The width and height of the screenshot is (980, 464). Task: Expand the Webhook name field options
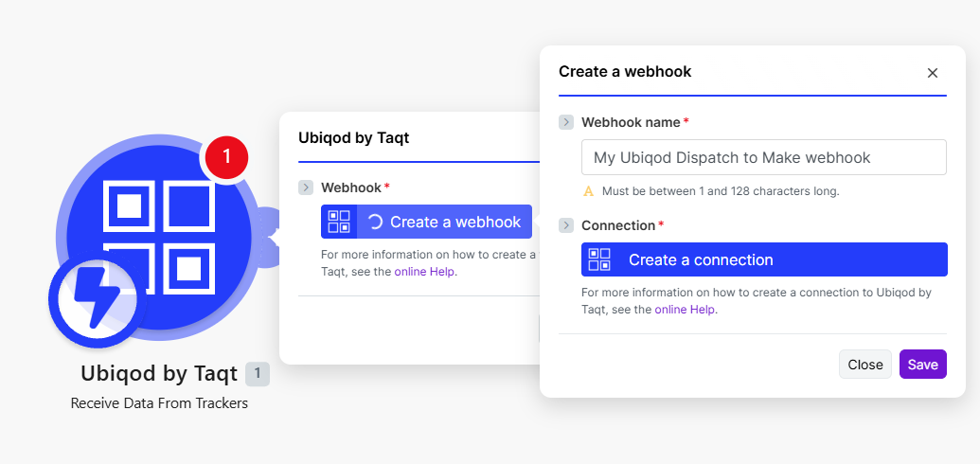coord(566,122)
